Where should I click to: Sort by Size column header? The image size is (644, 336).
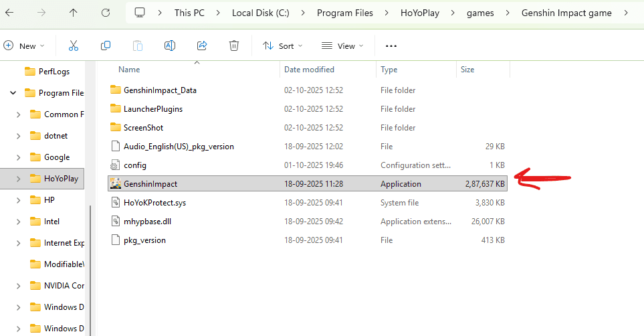(467, 70)
